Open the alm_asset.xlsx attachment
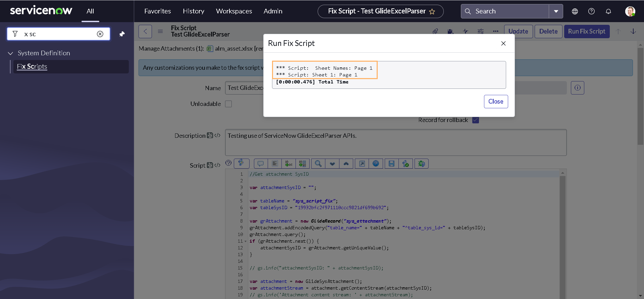 pos(234,49)
